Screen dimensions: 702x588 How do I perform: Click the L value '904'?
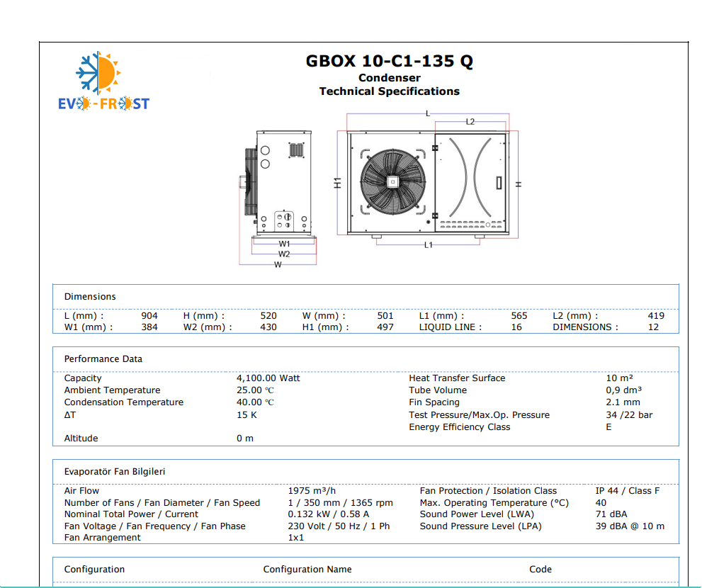tap(149, 316)
